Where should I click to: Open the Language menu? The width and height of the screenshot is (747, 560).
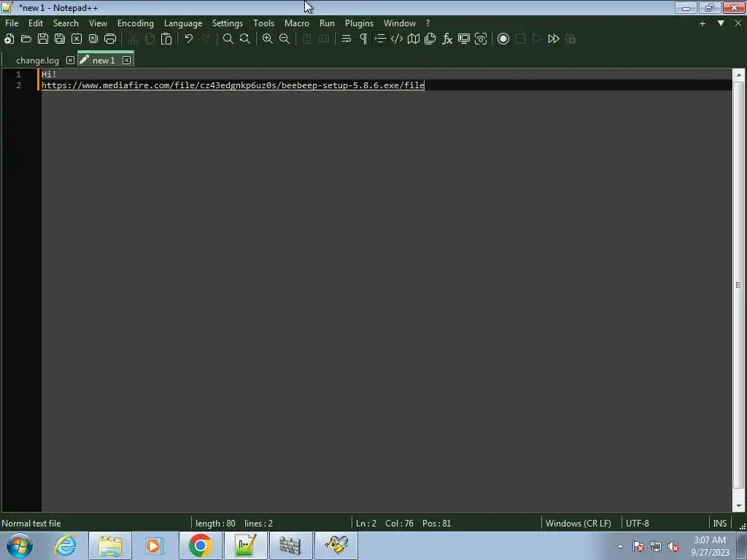(183, 23)
